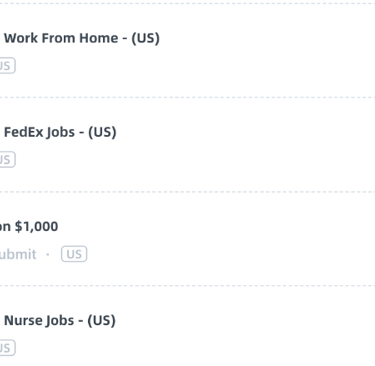Click the dashed divider above Work From Home
Viewport: 375px width, 366px height.
tap(187, 4)
